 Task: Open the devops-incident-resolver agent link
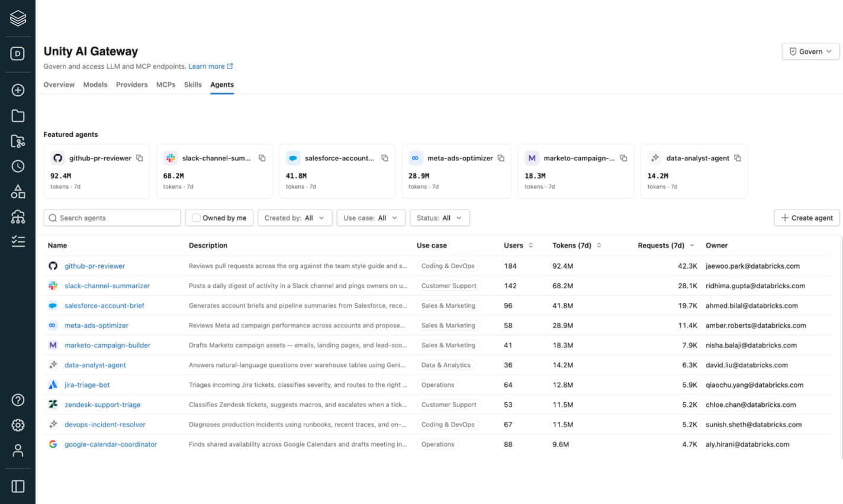pos(105,425)
